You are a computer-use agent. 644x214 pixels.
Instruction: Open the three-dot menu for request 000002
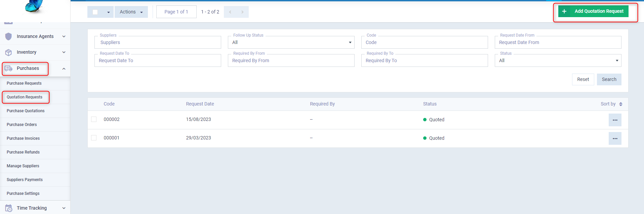615,120
